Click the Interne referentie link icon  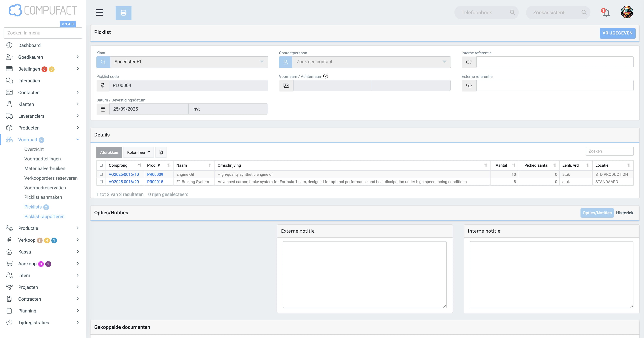(x=469, y=62)
